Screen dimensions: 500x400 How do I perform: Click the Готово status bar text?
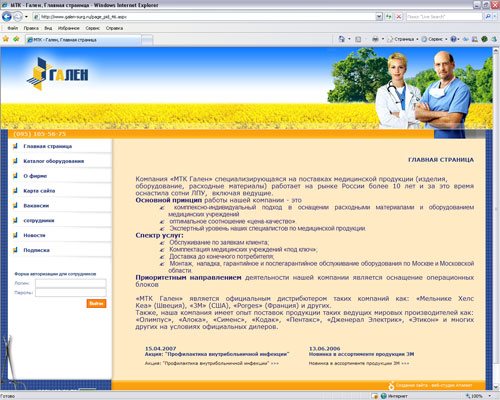(x=8, y=396)
